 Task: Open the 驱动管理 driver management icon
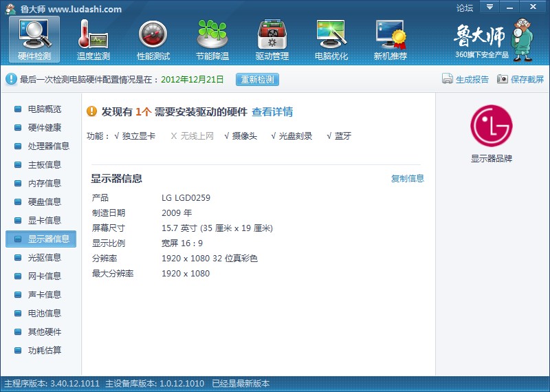(x=272, y=34)
